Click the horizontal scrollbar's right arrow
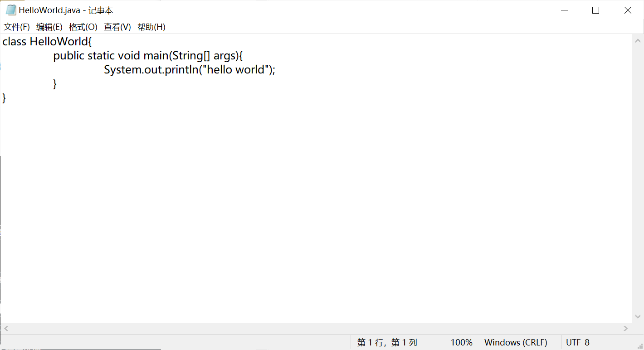This screenshot has height=350, width=644. tap(626, 328)
